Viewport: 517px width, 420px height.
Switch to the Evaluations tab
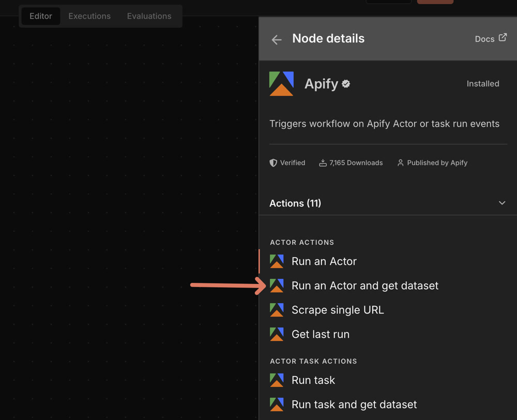click(x=149, y=16)
